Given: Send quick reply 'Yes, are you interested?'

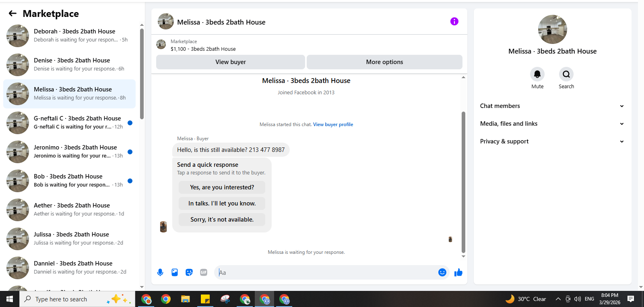Looking at the screenshot, I should [x=222, y=187].
